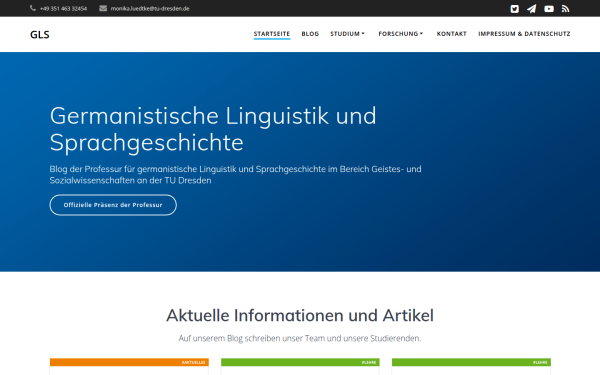Click the phone number +49 351 463 32454
The width and height of the screenshot is (600, 375).
point(64,8)
